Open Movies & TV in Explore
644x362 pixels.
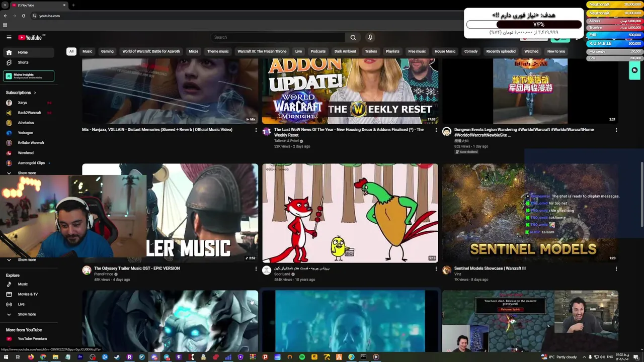[29, 294]
